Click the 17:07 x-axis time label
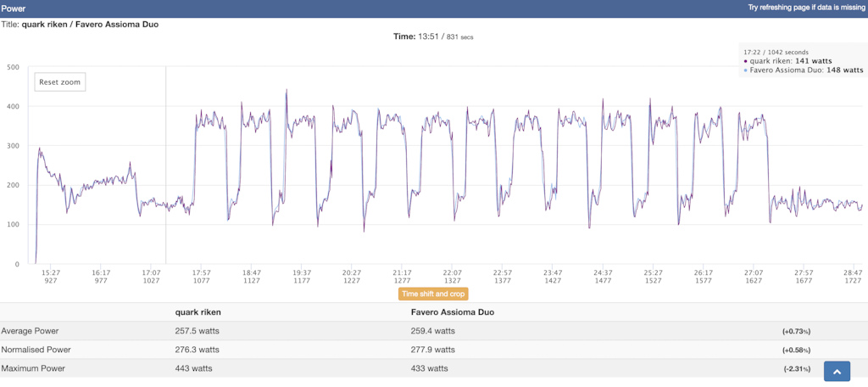The height and width of the screenshot is (387, 868). 151,272
